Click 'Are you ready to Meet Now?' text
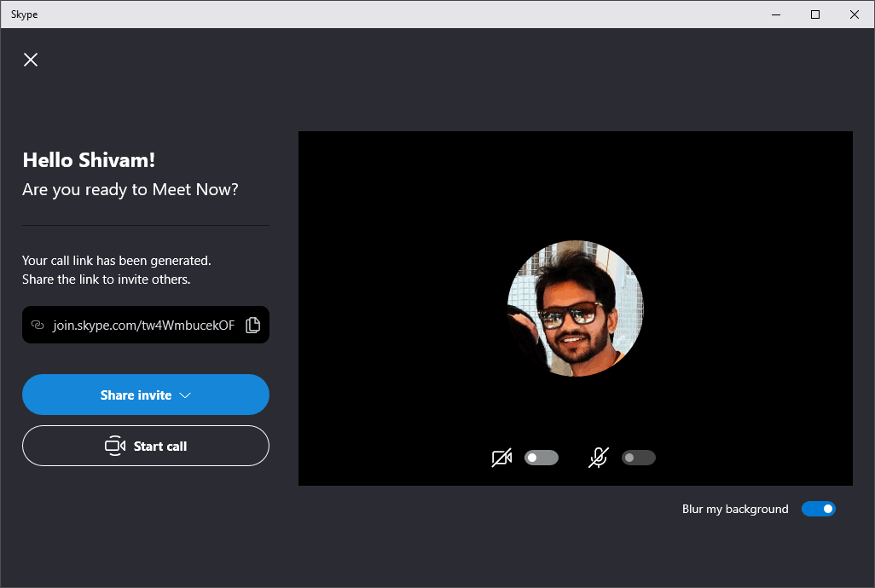This screenshot has height=588, width=875. [x=130, y=190]
